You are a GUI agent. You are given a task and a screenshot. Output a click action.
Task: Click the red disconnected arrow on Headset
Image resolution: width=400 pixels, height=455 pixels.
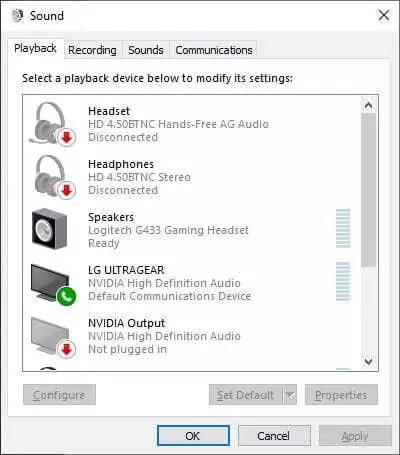pyautogui.click(x=67, y=137)
